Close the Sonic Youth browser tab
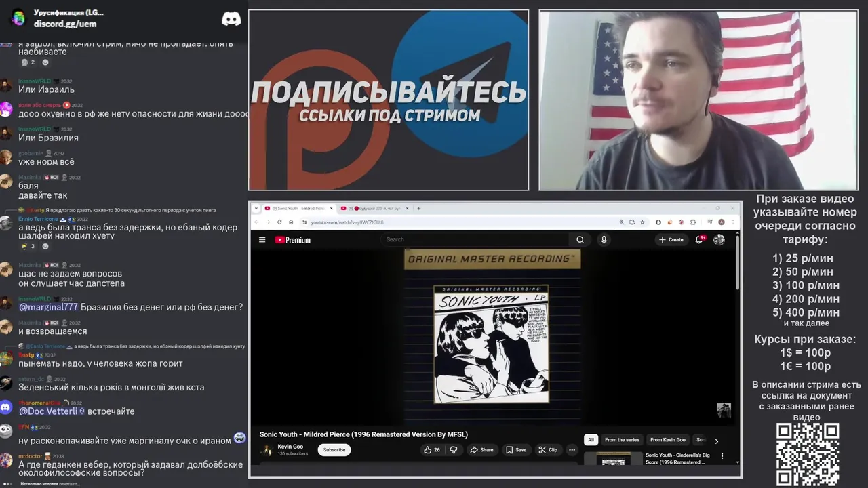Screen dimensions: 868x488 click(x=331, y=208)
